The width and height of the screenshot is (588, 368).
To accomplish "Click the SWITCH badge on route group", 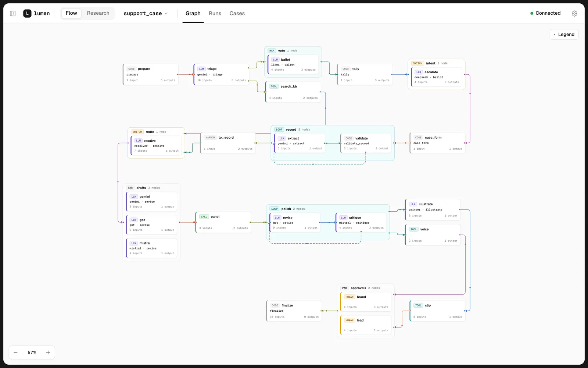I will 137,132.
